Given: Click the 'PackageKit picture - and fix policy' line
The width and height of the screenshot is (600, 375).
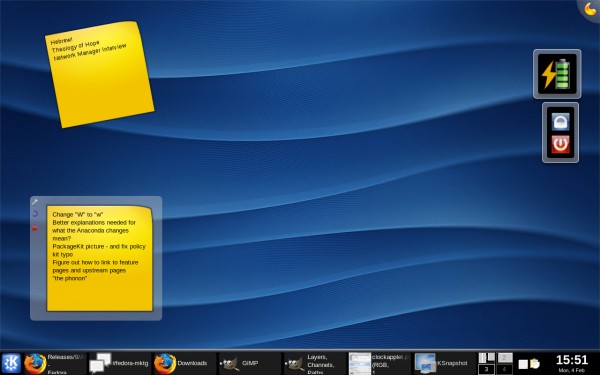Looking at the screenshot, I should point(99,246).
